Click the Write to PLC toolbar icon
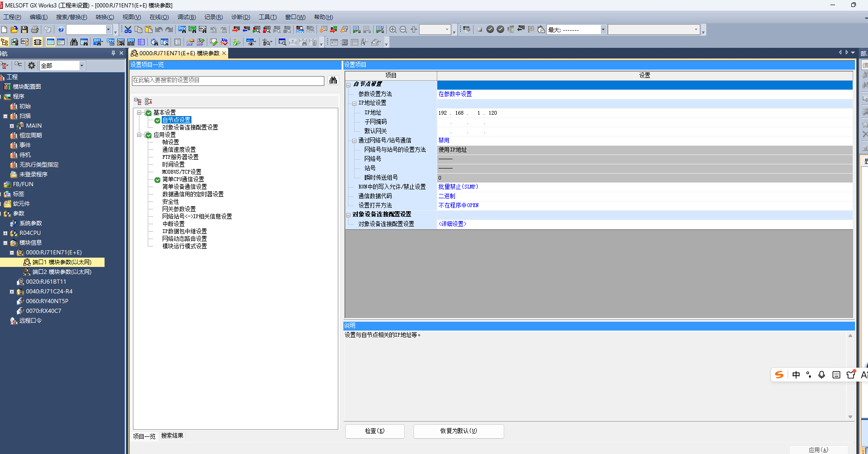The height and width of the screenshot is (454, 868). tap(236, 30)
